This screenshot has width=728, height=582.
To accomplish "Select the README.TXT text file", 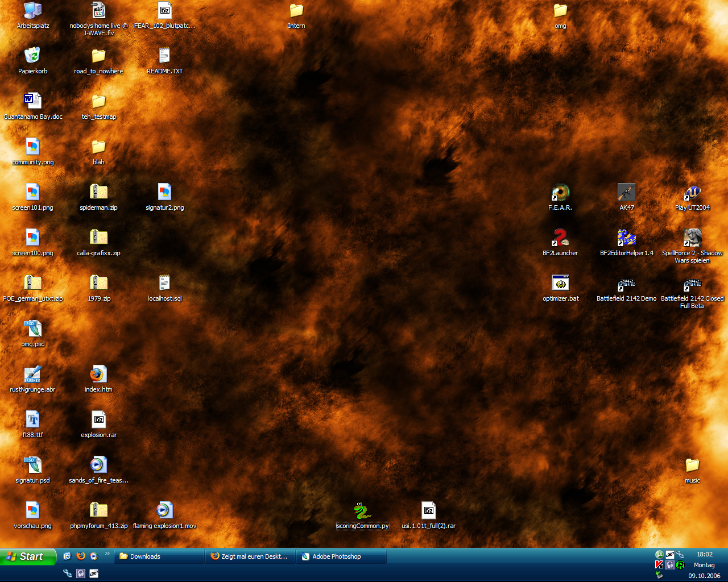I will click(x=165, y=61).
